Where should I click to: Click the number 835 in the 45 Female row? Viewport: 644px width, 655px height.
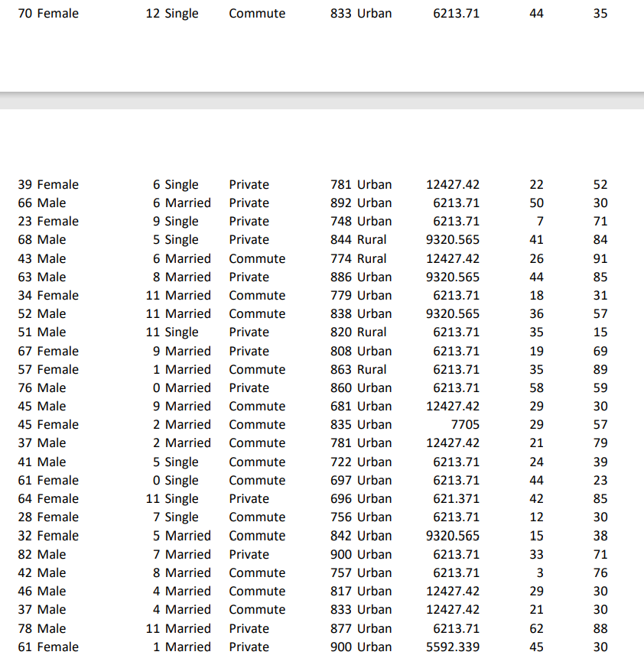pos(341,424)
